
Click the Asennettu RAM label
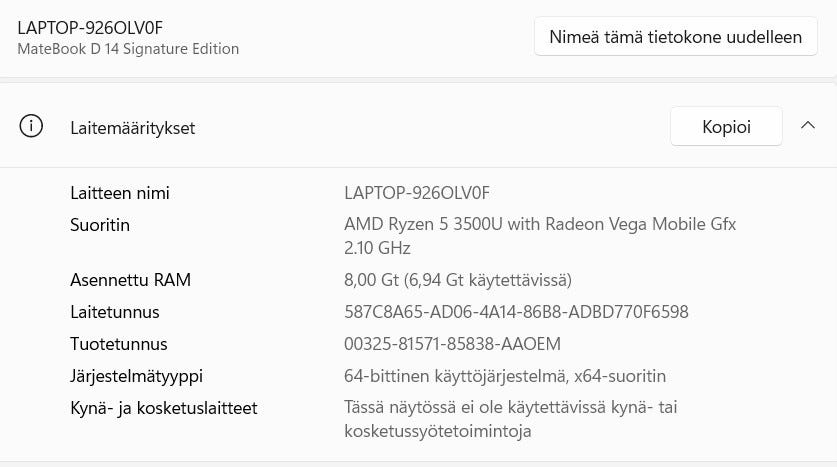click(x=130, y=280)
